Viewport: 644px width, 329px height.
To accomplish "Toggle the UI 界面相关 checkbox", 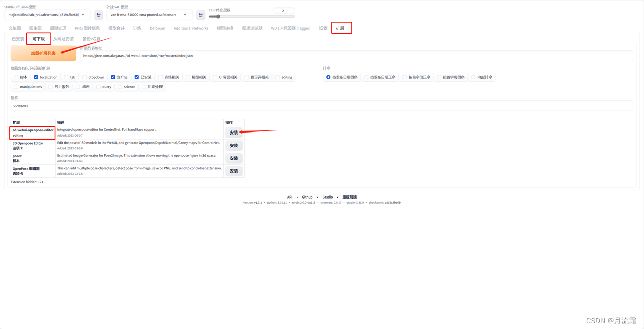I will click(215, 77).
